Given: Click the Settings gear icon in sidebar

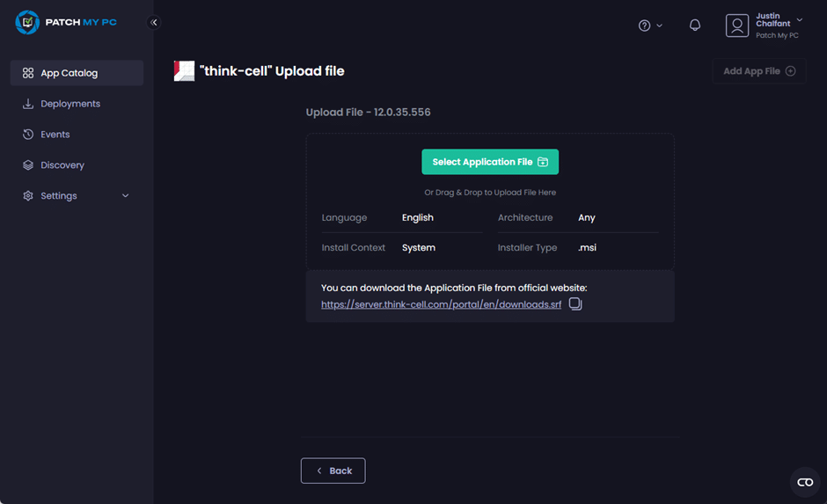Looking at the screenshot, I should 28,196.
